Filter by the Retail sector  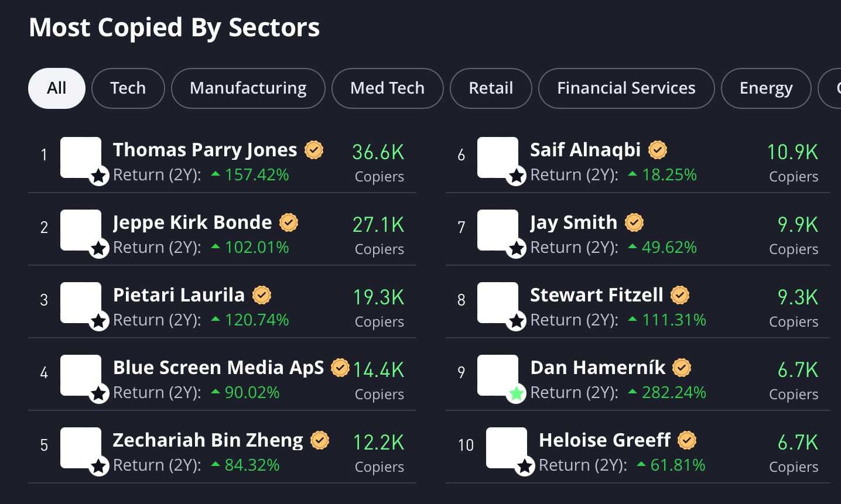tap(491, 88)
